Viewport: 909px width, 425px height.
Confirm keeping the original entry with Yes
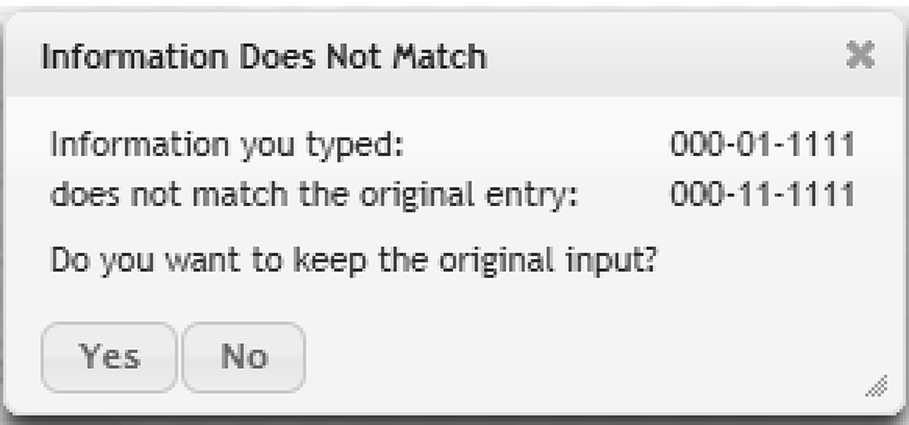point(109,357)
